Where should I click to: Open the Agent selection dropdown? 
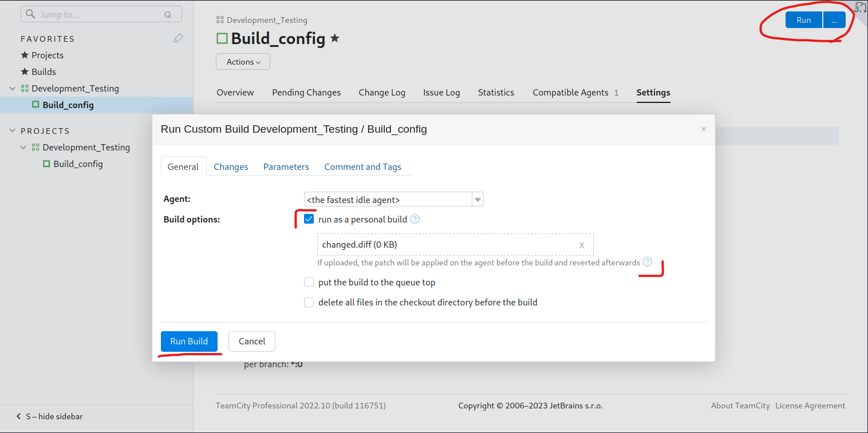[477, 199]
